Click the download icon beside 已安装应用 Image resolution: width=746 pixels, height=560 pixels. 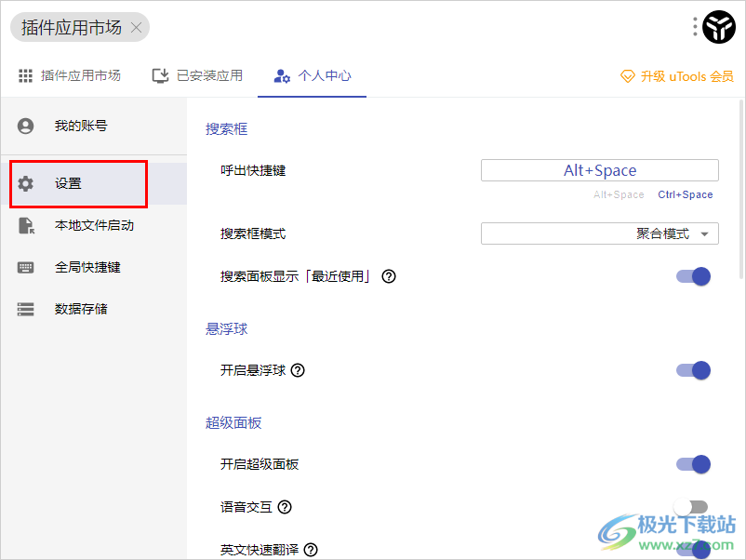point(160,75)
